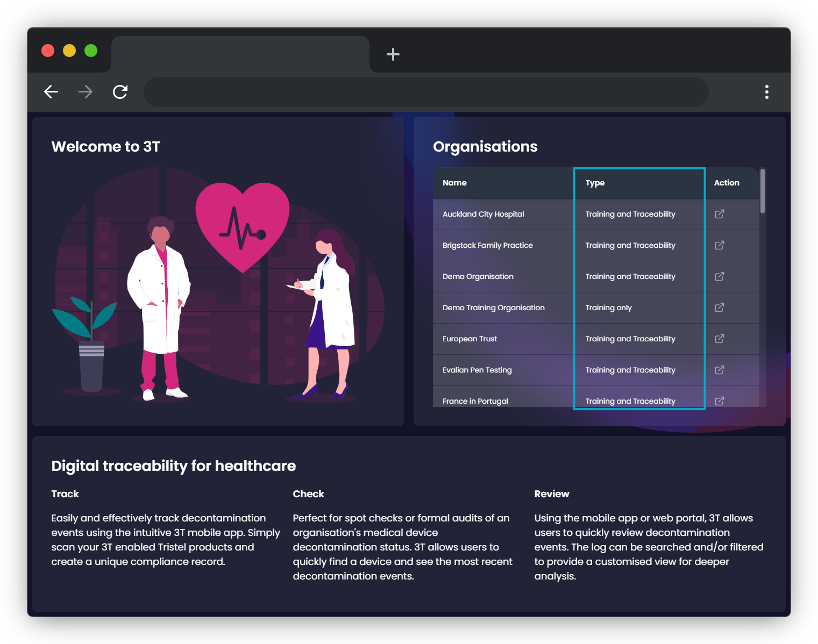Open France in Portugal action link icon

(x=719, y=401)
